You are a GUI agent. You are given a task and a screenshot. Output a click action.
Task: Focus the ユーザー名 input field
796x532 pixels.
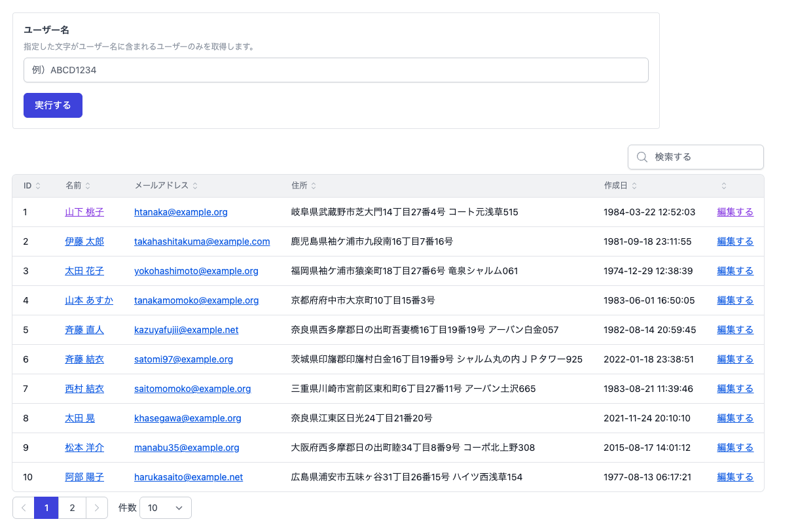pos(335,70)
